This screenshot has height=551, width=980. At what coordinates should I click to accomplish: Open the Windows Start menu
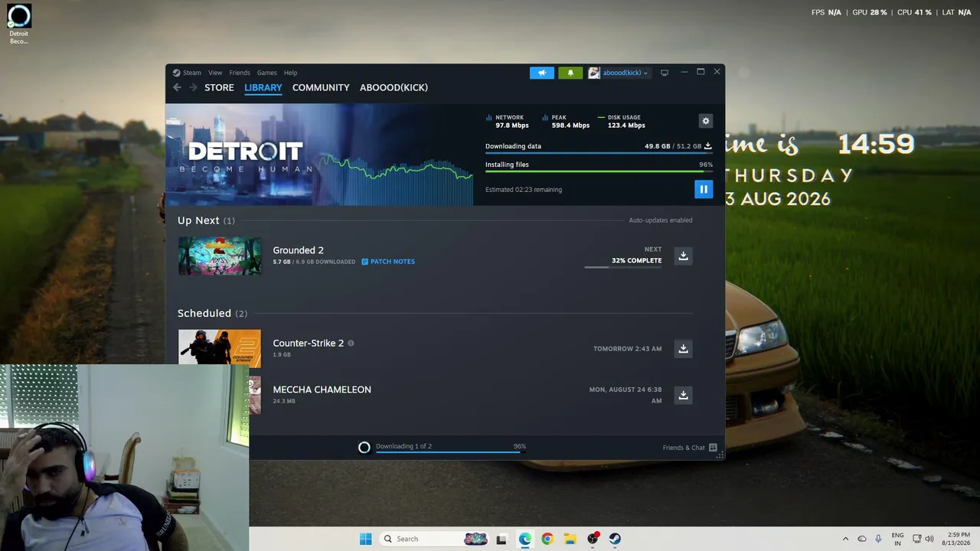[x=365, y=539]
